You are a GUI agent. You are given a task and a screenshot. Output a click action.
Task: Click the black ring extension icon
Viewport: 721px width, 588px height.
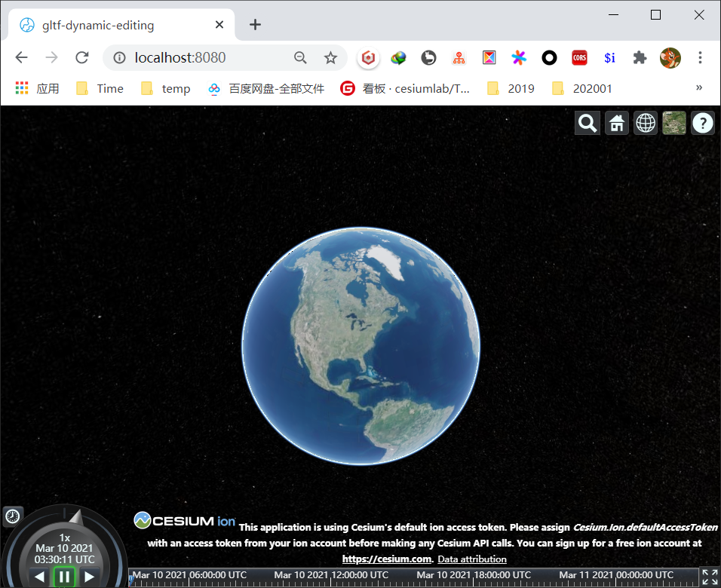tap(549, 57)
